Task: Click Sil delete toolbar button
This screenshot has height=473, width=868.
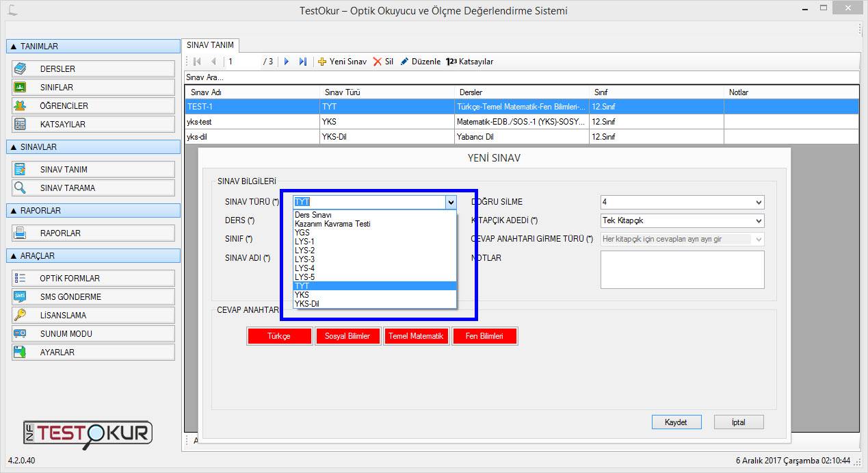Action: click(x=383, y=62)
